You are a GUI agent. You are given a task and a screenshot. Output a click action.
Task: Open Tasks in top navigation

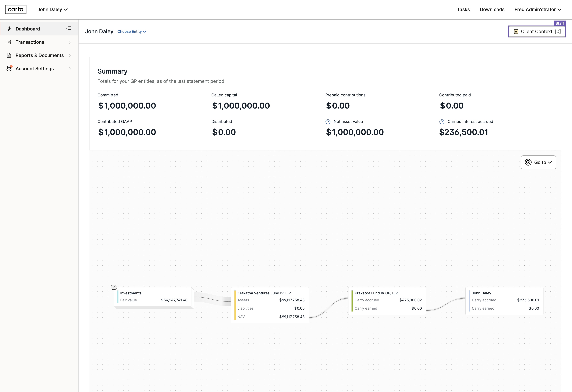463,9
